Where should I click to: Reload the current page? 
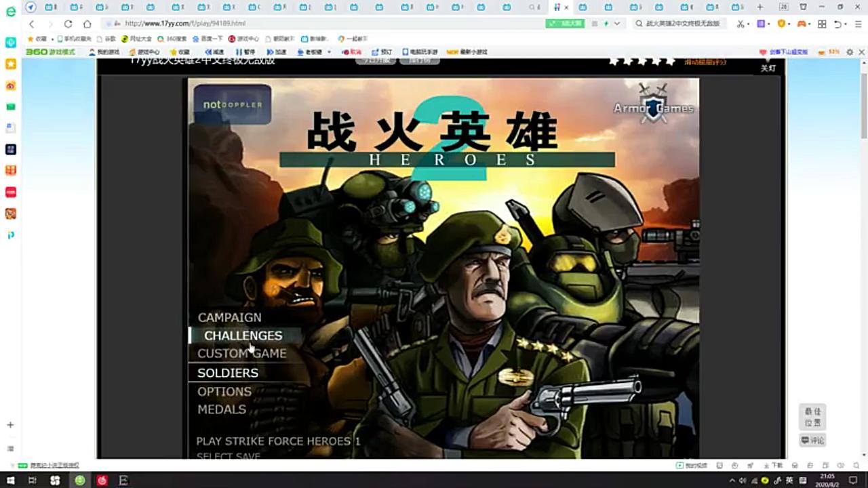click(x=68, y=24)
